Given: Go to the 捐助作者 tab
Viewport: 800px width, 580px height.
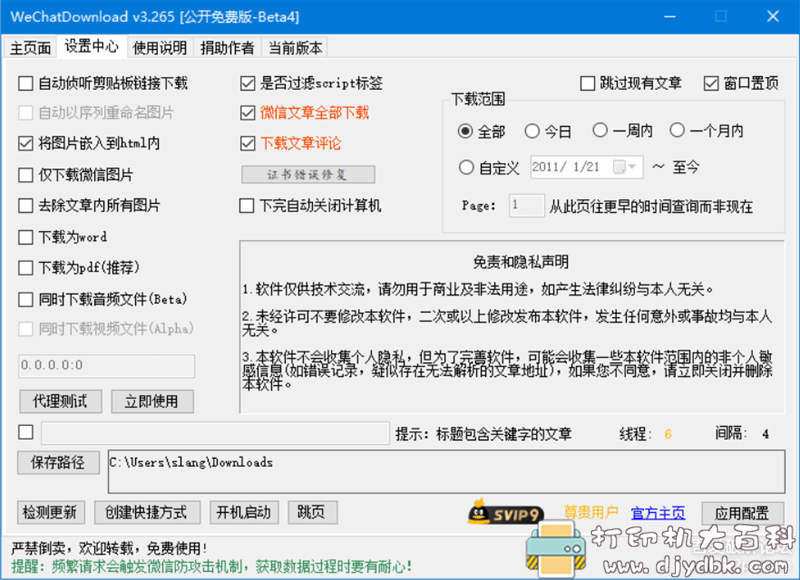Looking at the screenshot, I should pos(227,48).
